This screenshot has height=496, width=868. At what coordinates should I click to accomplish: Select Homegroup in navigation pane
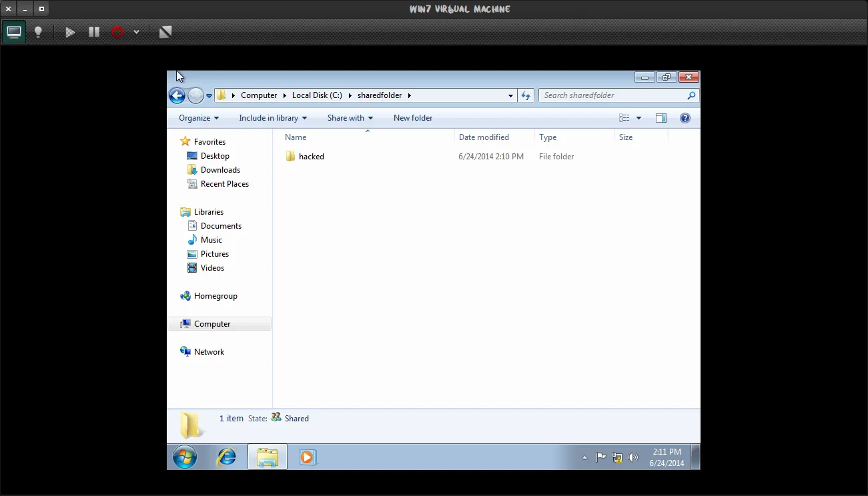(x=215, y=296)
